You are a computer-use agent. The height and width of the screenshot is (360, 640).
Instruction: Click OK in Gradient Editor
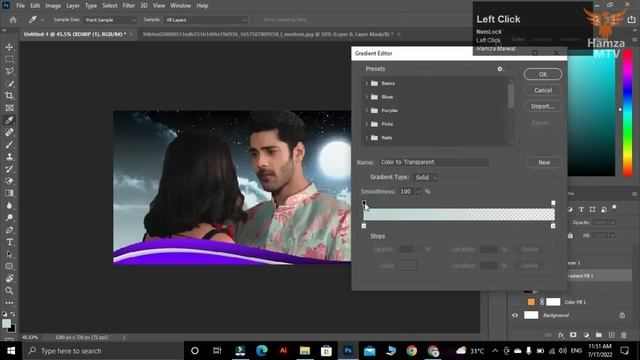click(543, 74)
